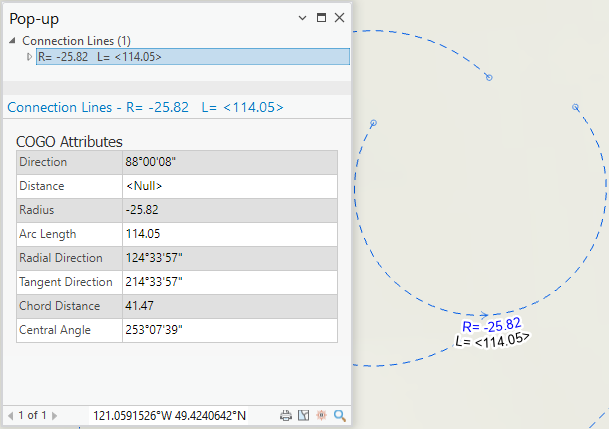The height and width of the screenshot is (429, 609).
Task: Click the Central Angle field label
Action: coord(55,330)
